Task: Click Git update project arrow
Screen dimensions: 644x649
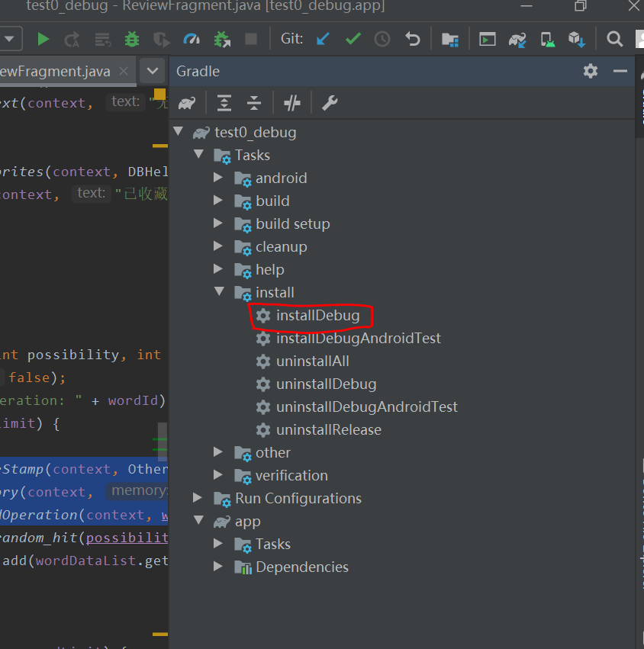Action: [323, 39]
